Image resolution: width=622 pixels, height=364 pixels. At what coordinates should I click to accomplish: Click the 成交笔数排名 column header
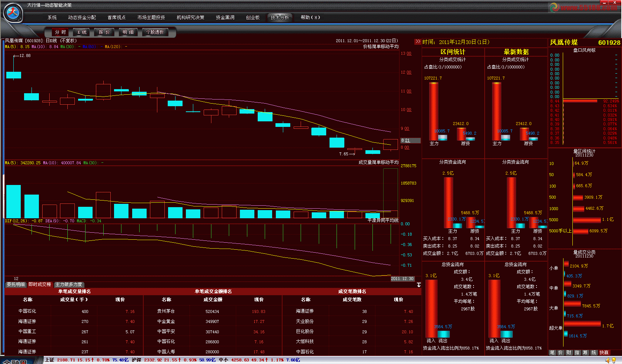(x=352, y=291)
